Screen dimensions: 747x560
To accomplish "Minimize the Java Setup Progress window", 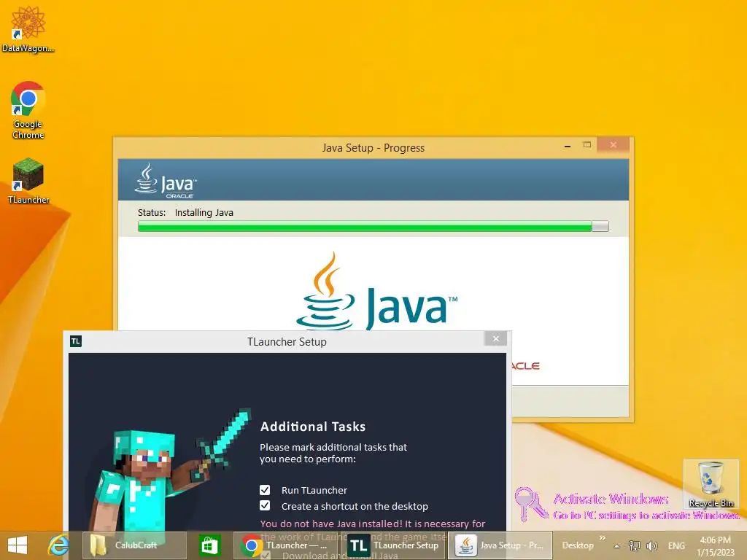I will pos(568,146).
